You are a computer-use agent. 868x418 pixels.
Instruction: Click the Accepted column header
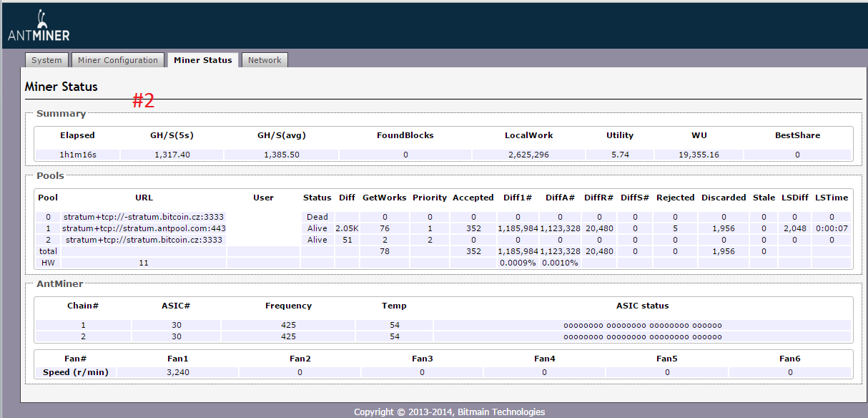pyautogui.click(x=473, y=198)
